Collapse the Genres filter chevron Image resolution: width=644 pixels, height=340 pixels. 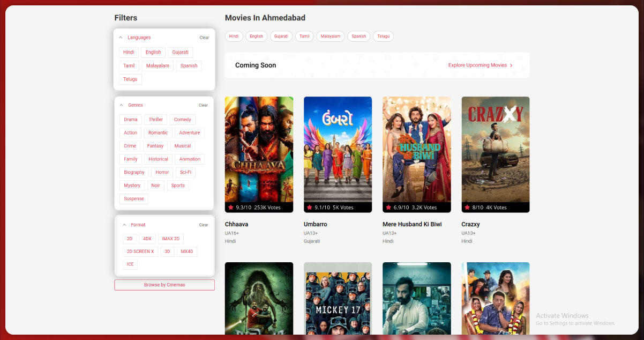click(x=121, y=105)
